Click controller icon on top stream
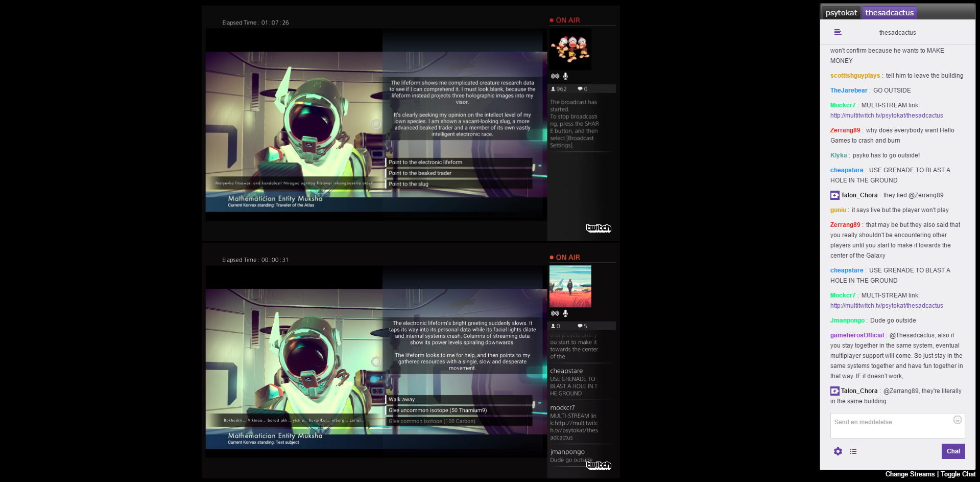 tap(555, 76)
